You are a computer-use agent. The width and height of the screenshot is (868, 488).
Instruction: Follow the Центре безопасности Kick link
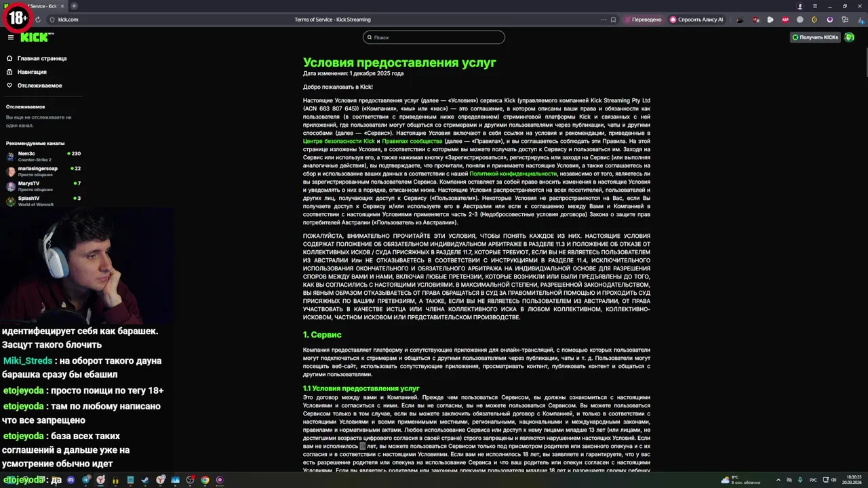(338, 141)
